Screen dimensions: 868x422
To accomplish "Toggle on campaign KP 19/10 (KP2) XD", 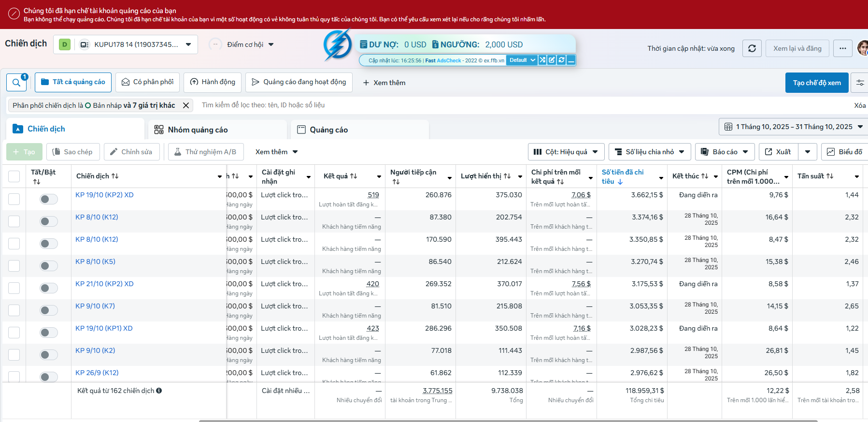I will [49, 199].
